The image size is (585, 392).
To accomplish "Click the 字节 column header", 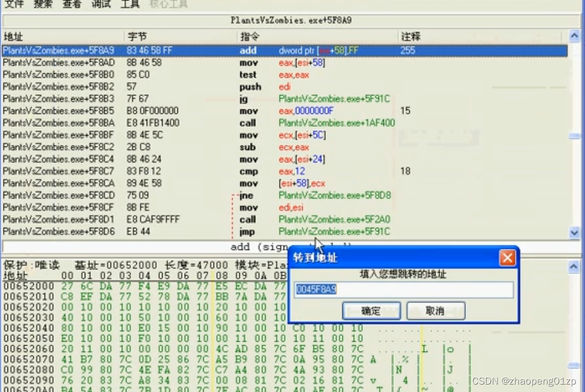I will coord(137,37).
